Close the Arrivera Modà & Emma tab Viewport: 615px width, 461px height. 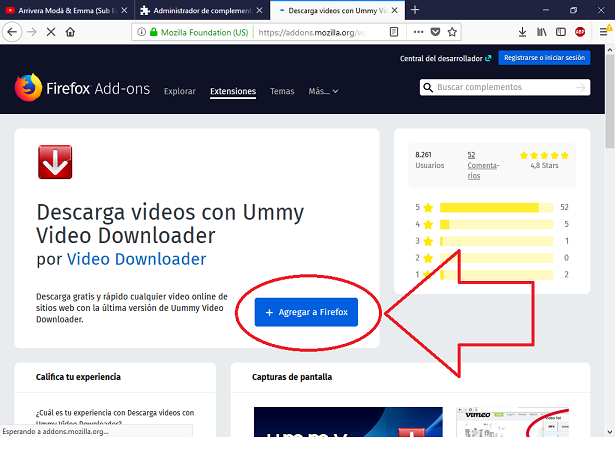coord(124,11)
